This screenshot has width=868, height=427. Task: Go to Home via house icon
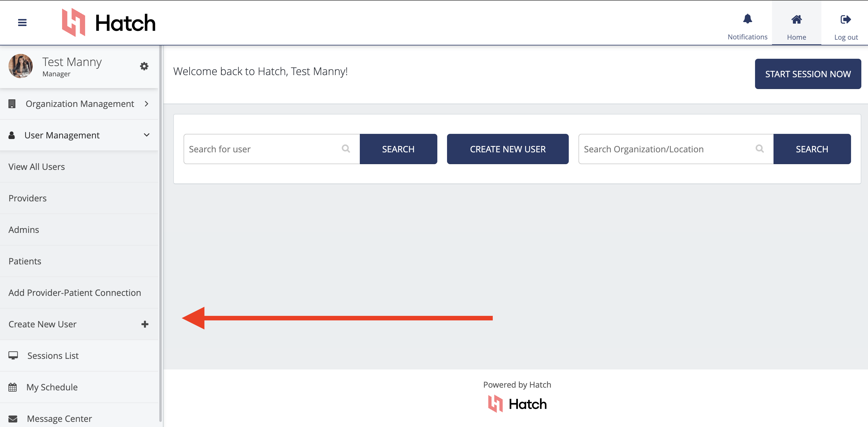coord(796,20)
